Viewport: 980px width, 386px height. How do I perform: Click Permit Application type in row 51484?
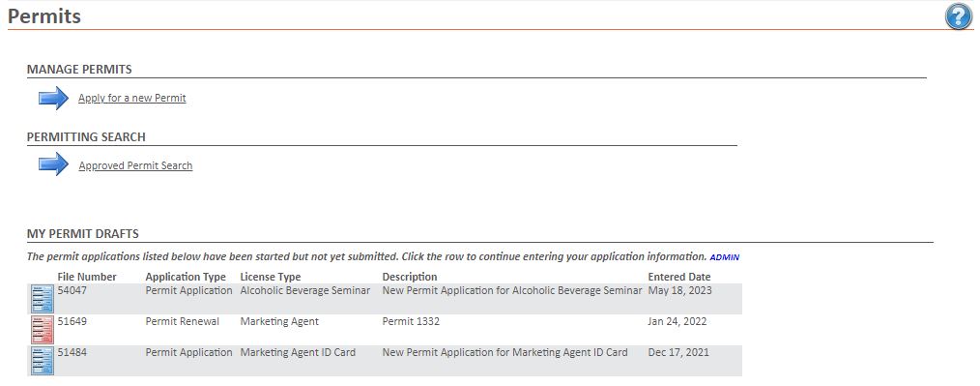[188, 352]
